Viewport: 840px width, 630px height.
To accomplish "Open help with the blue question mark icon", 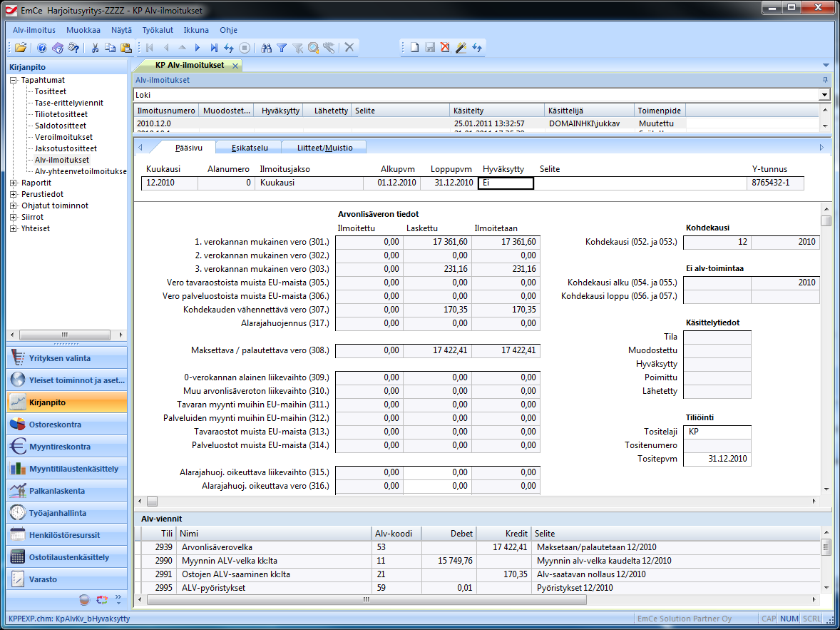I will [x=41, y=48].
